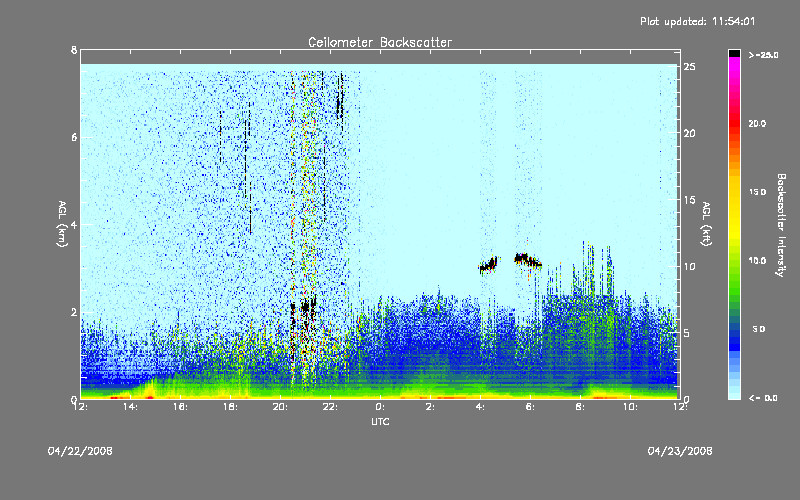This screenshot has height=500, width=800.
Task: Click the colorbar '<= 0.0' minimum label
Action: 763,398
